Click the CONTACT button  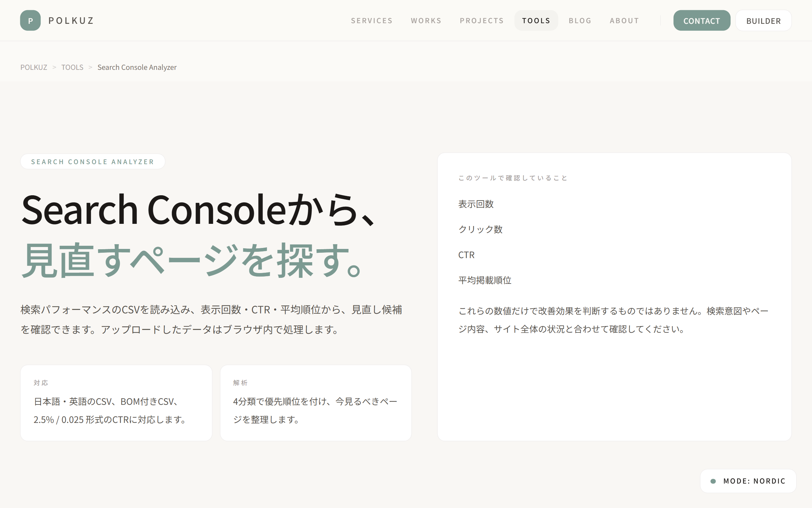tap(702, 21)
